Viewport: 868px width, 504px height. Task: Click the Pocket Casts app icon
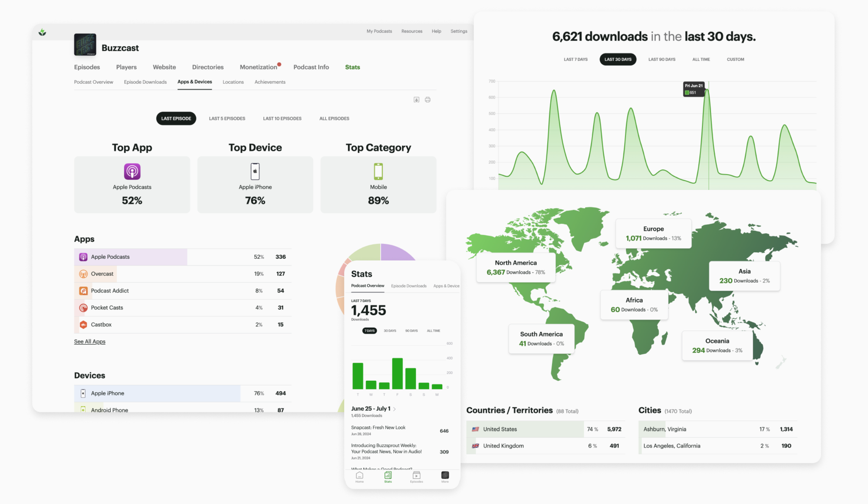(x=83, y=308)
